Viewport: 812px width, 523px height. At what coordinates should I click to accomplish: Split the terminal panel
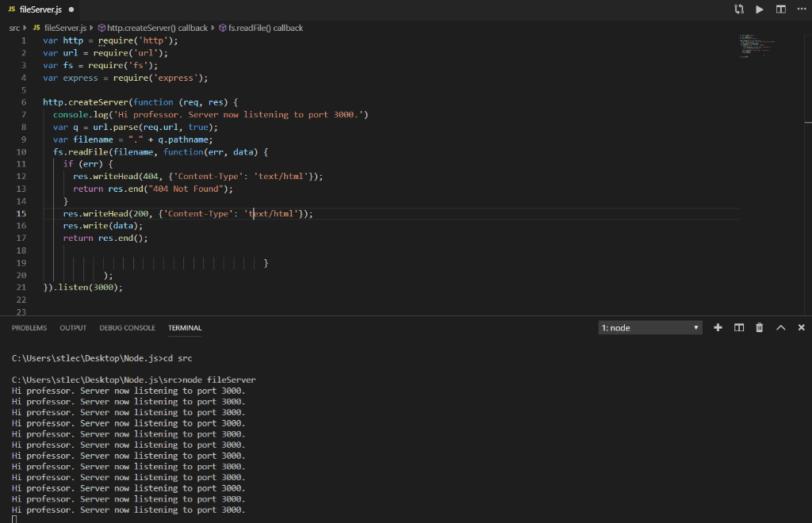[739, 327]
